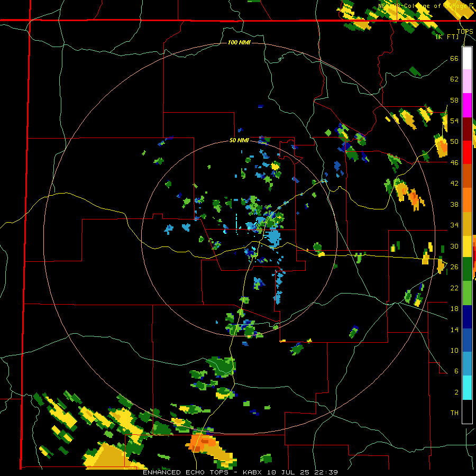The width and height of the screenshot is (476, 476).
Task: Select the dark red legend swatch
Action: click(467, 129)
